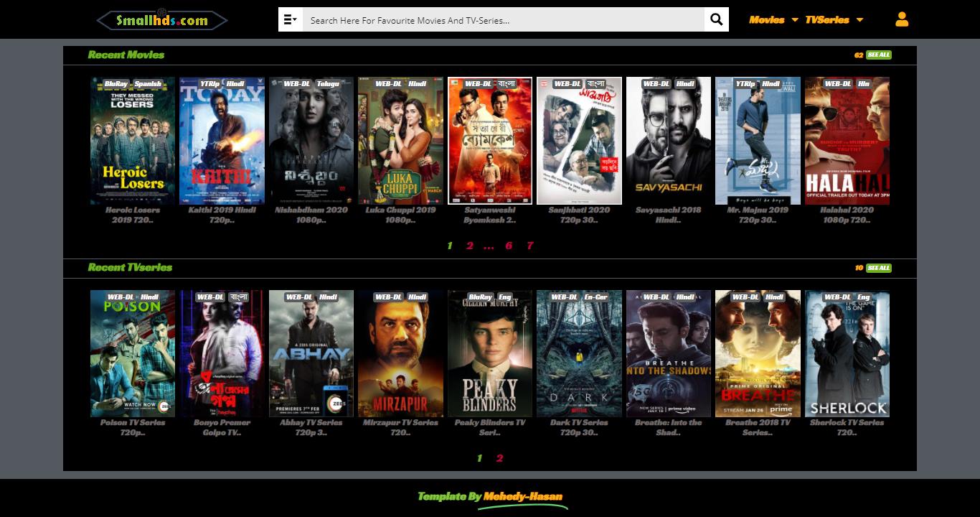Open the Breathe 2018 poster
980x517 pixels.
pyautogui.click(x=758, y=353)
